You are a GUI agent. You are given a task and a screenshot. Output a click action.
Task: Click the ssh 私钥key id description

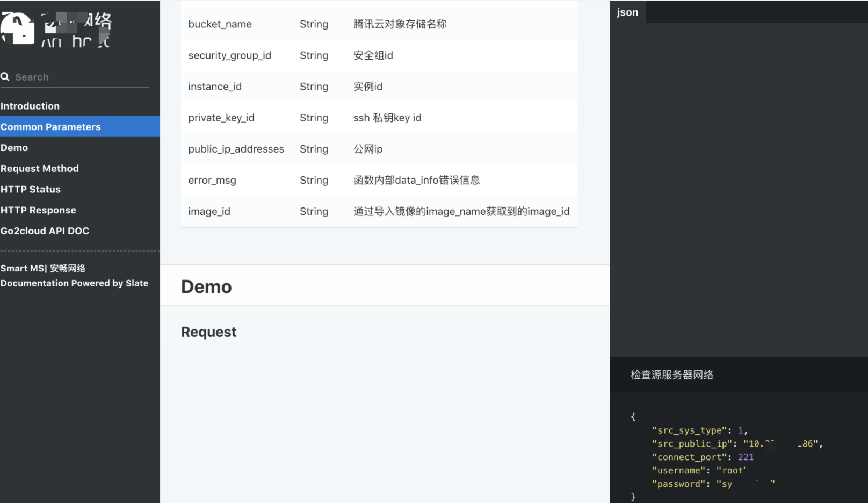point(387,118)
